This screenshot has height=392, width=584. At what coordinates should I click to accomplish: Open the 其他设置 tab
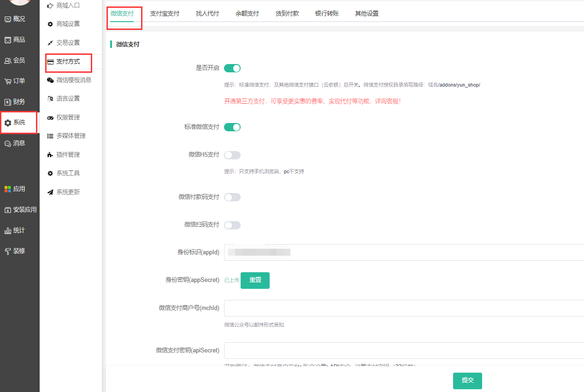point(367,13)
